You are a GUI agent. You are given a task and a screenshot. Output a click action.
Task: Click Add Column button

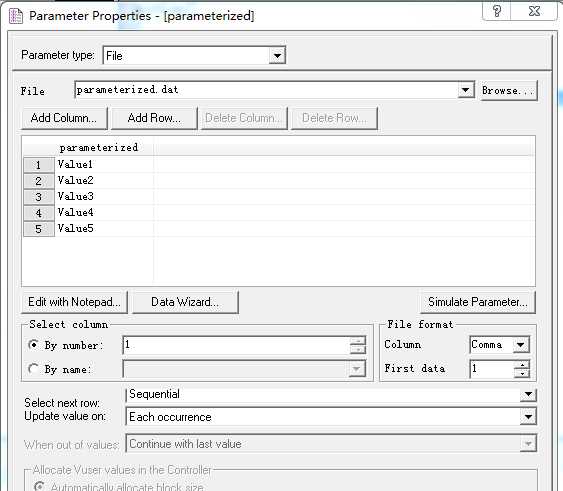[x=64, y=118]
